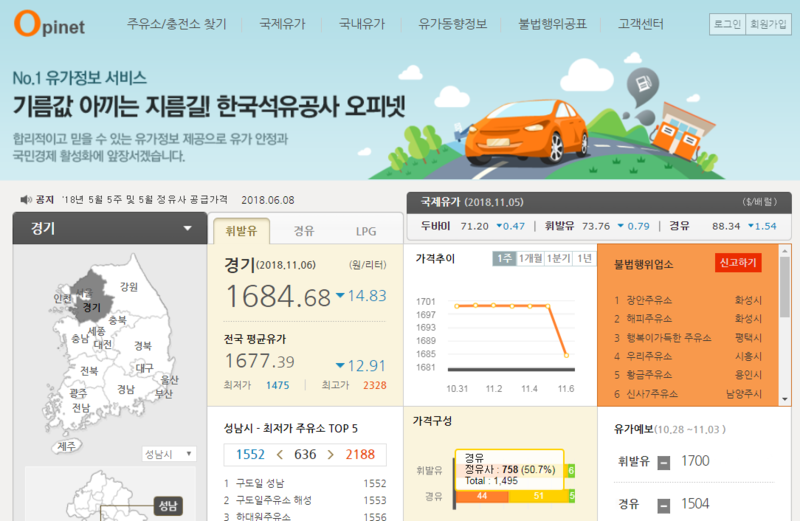This screenshot has width=800, height=521.
Task: Click the last data point on price chart
Action: [x=566, y=355]
